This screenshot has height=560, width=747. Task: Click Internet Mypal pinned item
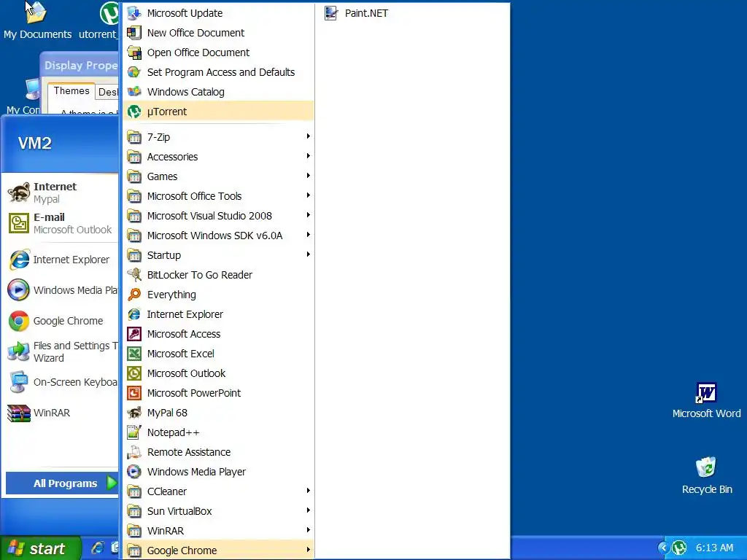61,192
